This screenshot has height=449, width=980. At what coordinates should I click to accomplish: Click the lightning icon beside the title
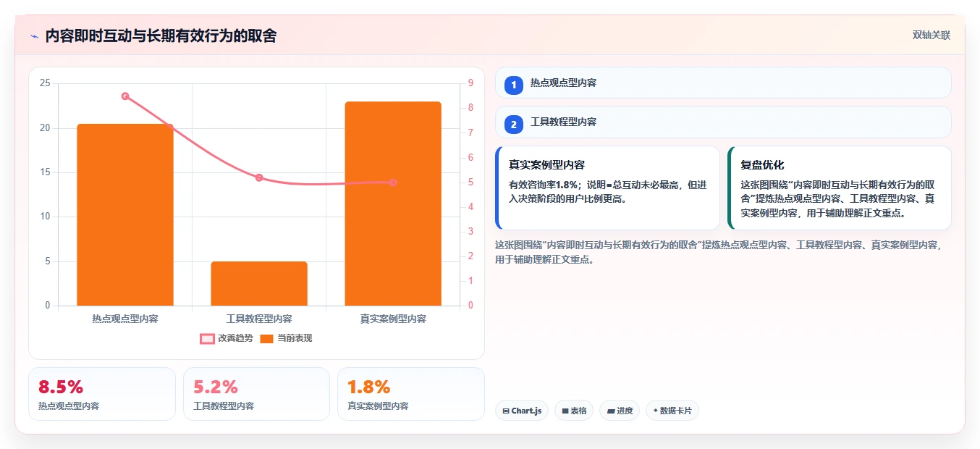34,35
